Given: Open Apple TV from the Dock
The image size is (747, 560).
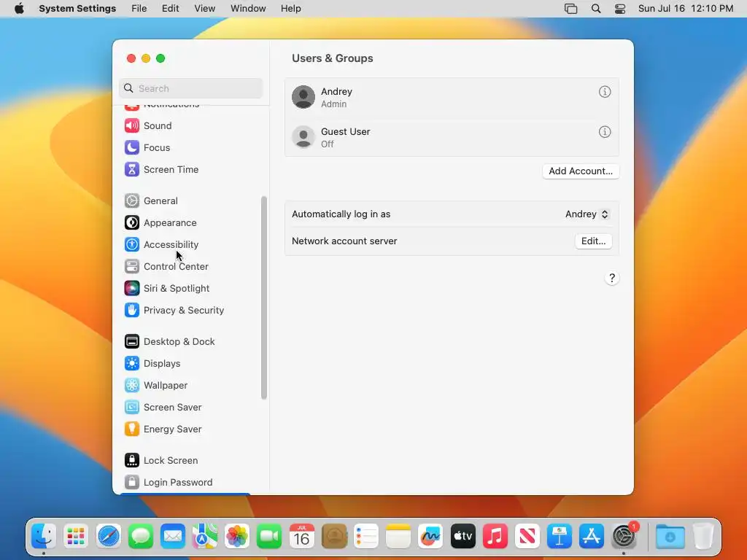Looking at the screenshot, I should [462, 536].
